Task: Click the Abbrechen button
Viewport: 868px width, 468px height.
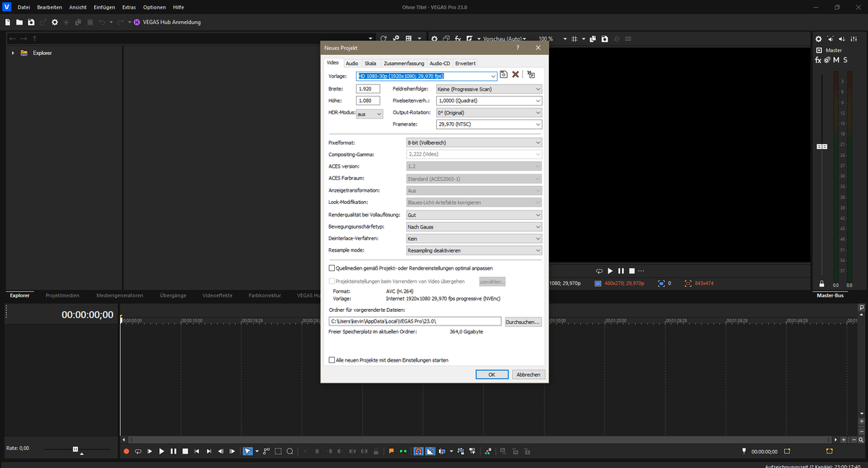Action: (528, 375)
